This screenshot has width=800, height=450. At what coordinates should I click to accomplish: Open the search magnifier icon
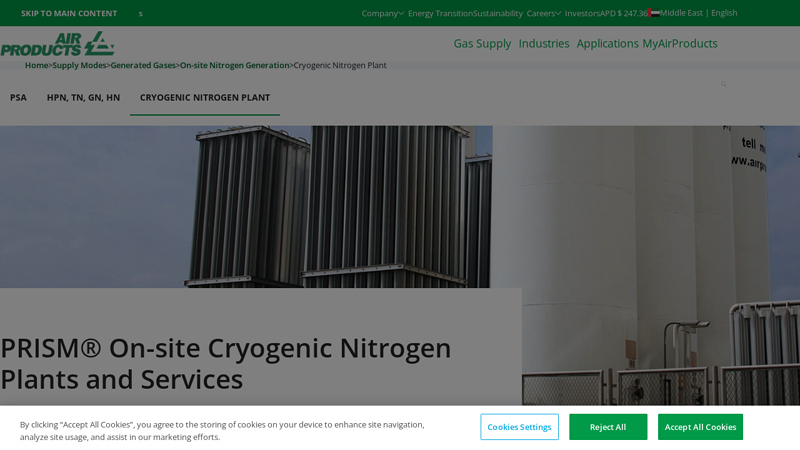723,84
